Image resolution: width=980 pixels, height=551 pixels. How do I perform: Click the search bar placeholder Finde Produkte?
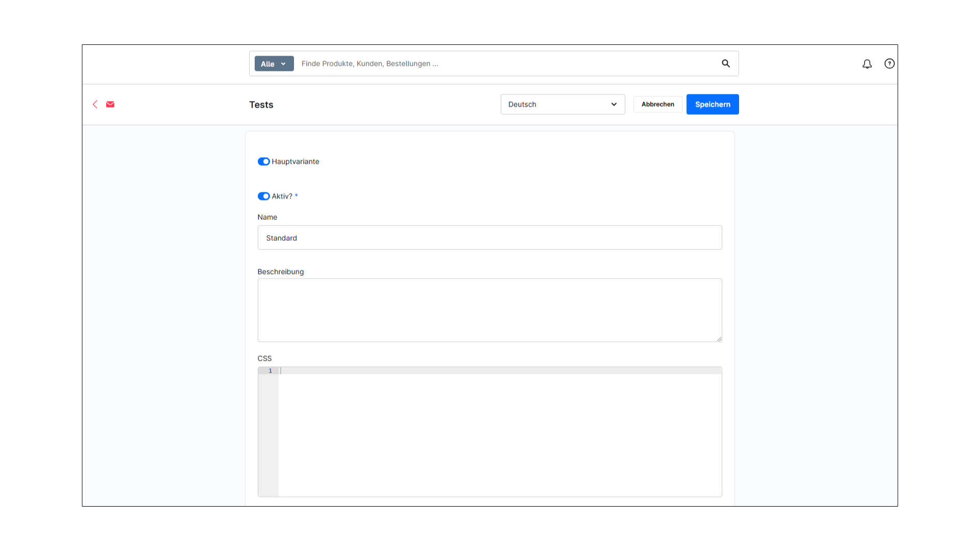[x=370, y=63]
